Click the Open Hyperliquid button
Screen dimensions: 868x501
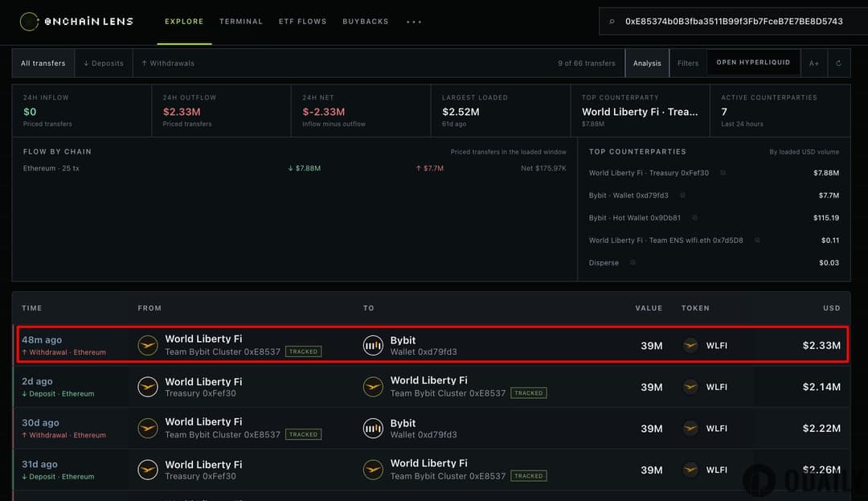(753, 63)
